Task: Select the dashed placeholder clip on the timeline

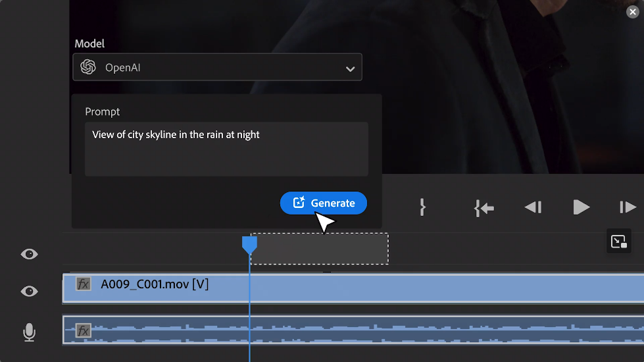Action: (320, 249)
